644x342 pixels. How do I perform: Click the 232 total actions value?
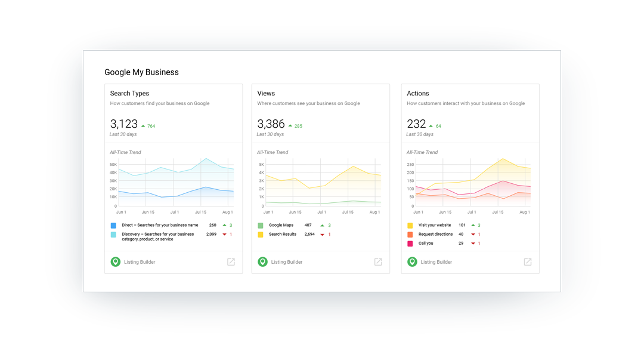(416, 124)
